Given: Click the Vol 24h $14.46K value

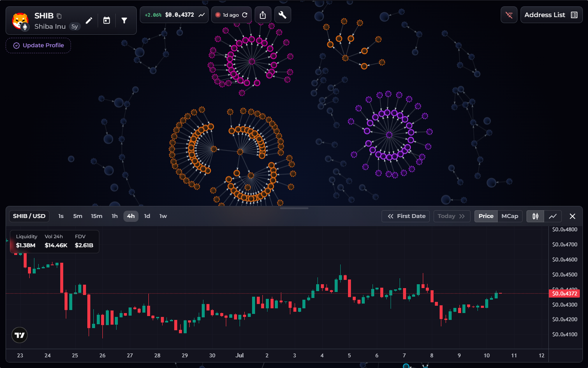Looking at the screenshot, I should 56,245.
